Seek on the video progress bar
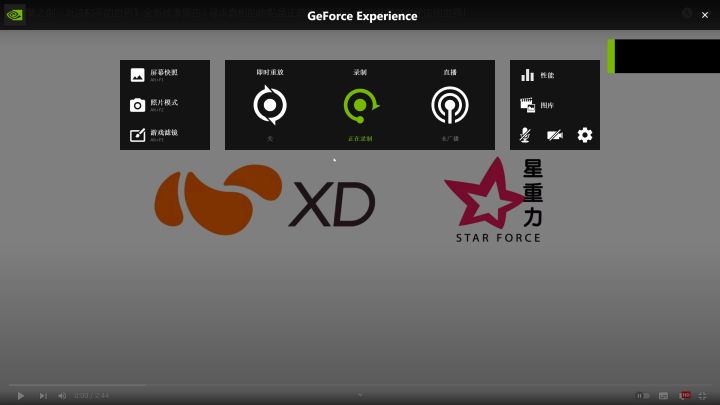The height and width of the screenshot is (405, 720). click(360, 385)
